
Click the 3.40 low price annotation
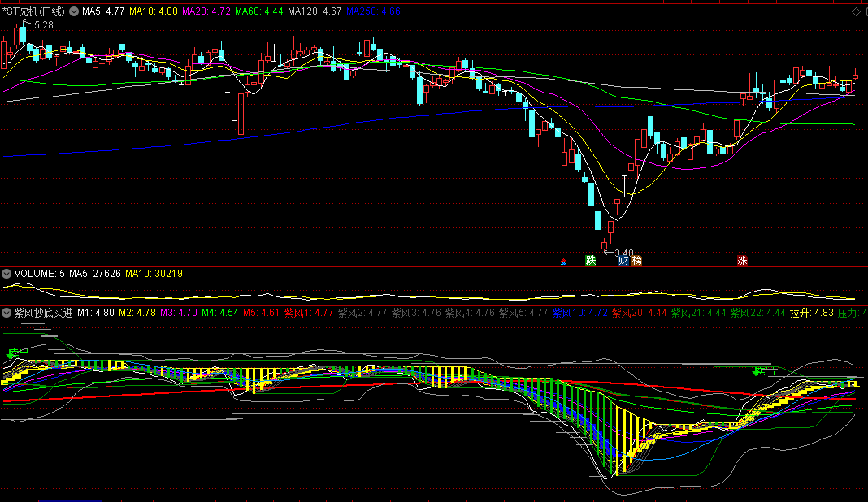tap(624, 253)
